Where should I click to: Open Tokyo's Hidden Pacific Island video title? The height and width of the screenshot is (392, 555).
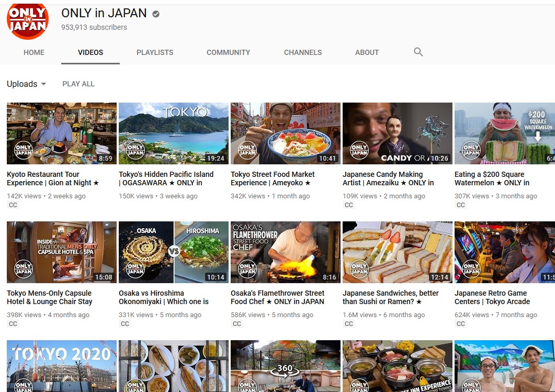click(166, 178)
